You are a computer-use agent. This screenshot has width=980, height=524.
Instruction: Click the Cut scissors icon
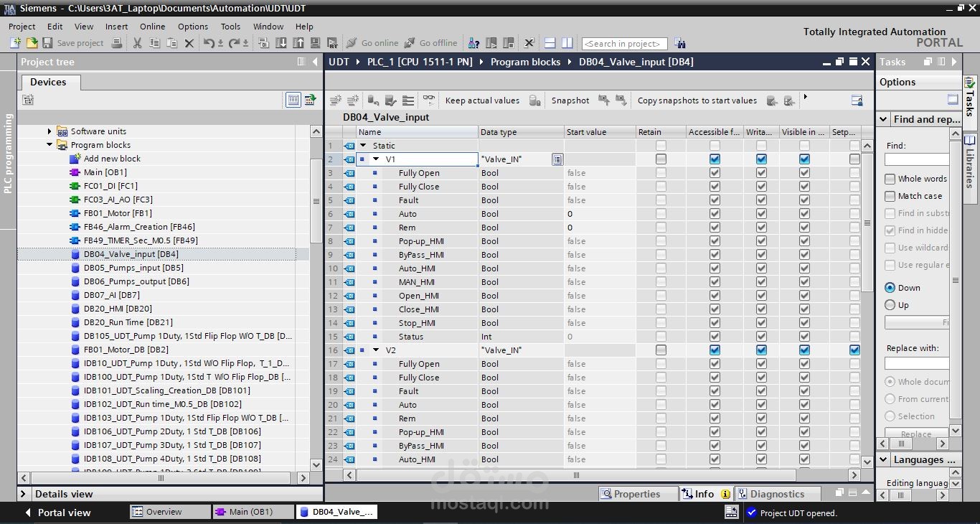(x=137, y=43)
